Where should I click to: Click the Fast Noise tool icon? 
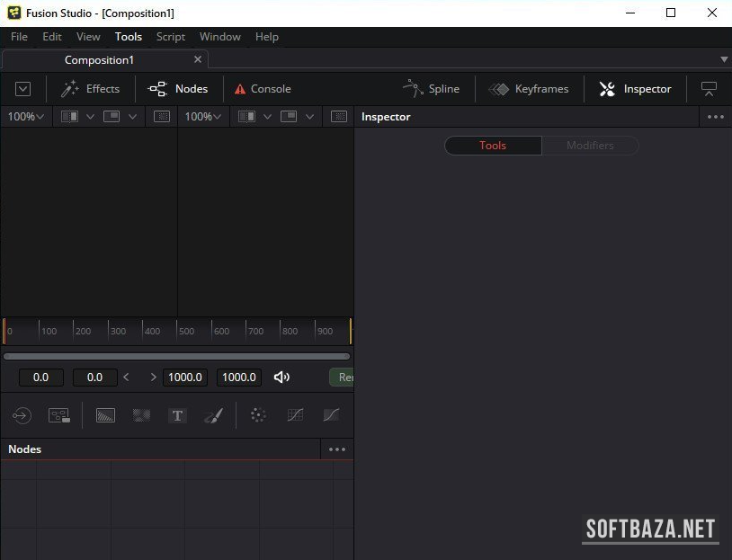pyautogui.click(x=141, y=415)
